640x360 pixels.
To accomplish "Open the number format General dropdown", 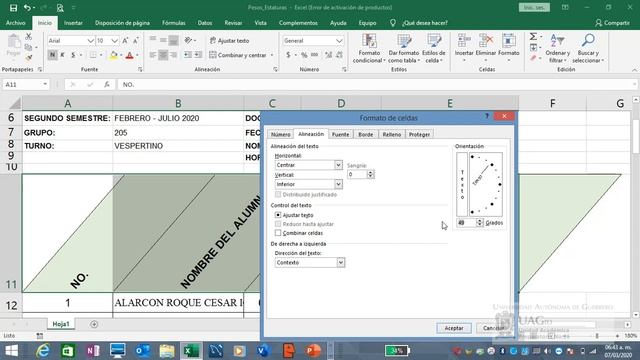I will click(x=339, y=40).
